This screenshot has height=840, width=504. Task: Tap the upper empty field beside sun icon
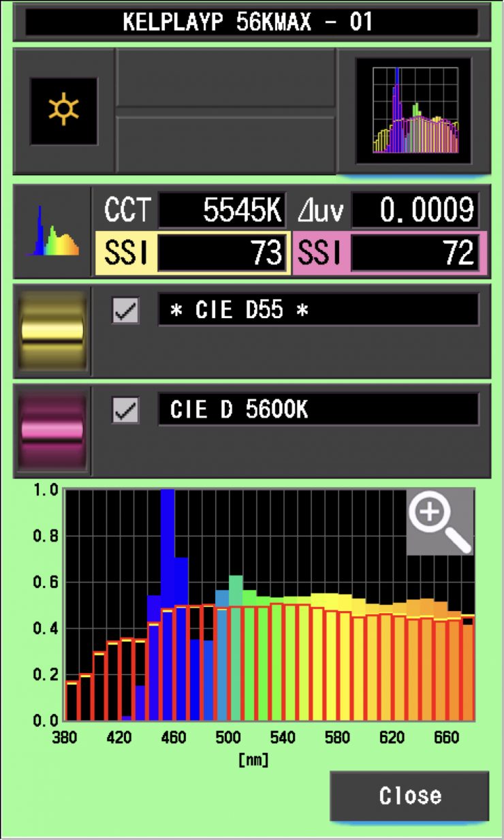click(225, 78)
